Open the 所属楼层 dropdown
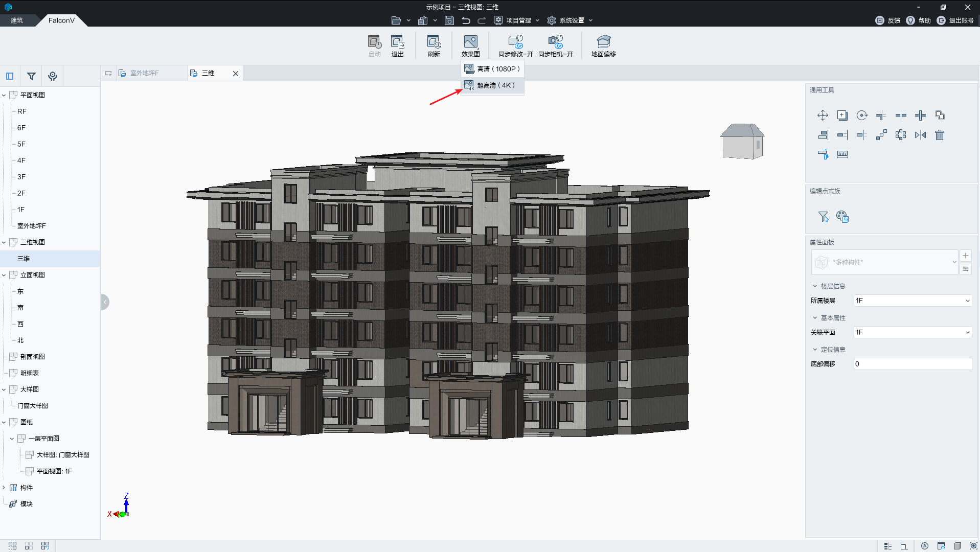This screenshot has width=980, height=552. 913,301
